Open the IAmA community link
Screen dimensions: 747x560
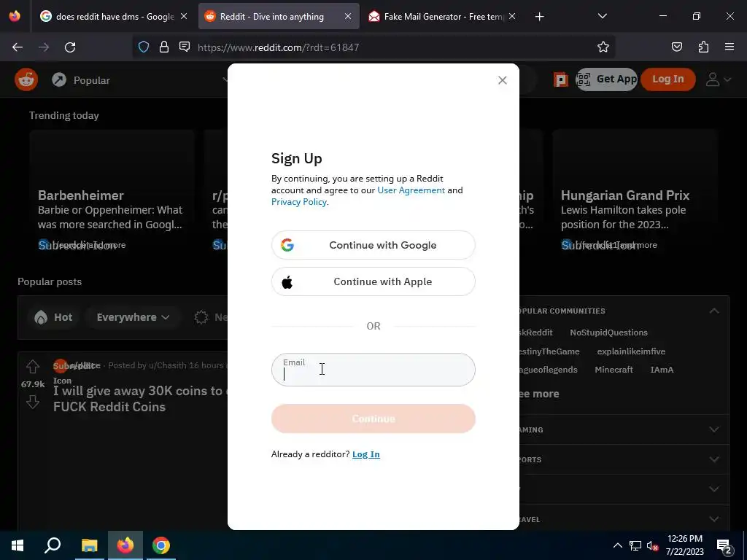point(662,370)
